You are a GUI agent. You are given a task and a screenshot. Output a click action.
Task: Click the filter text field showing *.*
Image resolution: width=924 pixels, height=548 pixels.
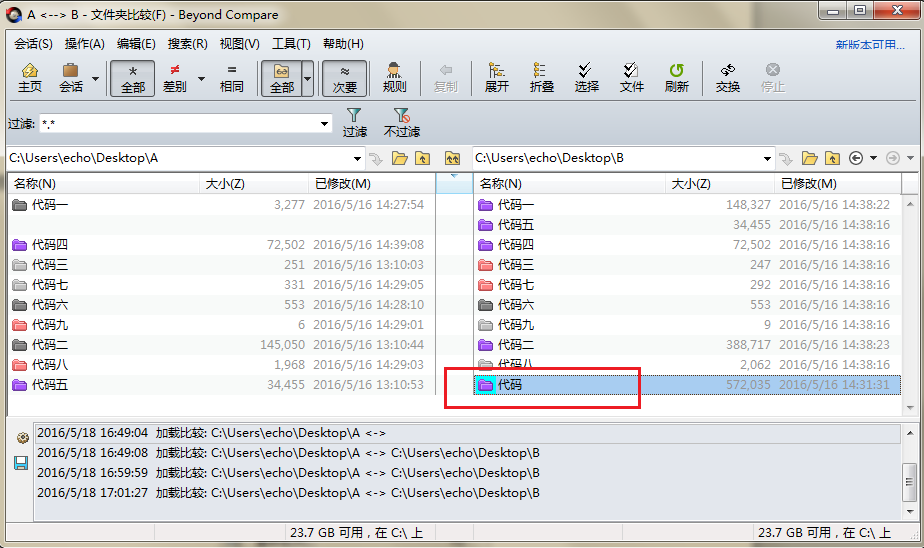tap(179, 124)
